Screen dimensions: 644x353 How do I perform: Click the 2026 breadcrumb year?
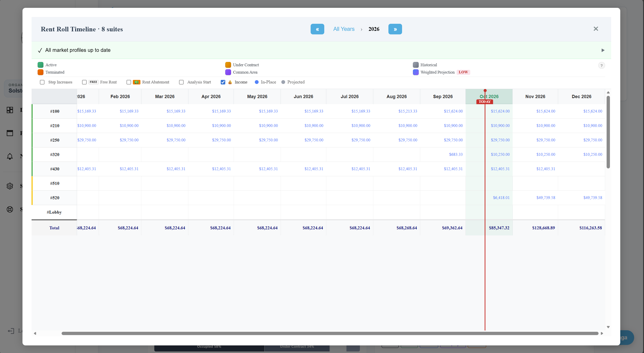coord(374,29)
